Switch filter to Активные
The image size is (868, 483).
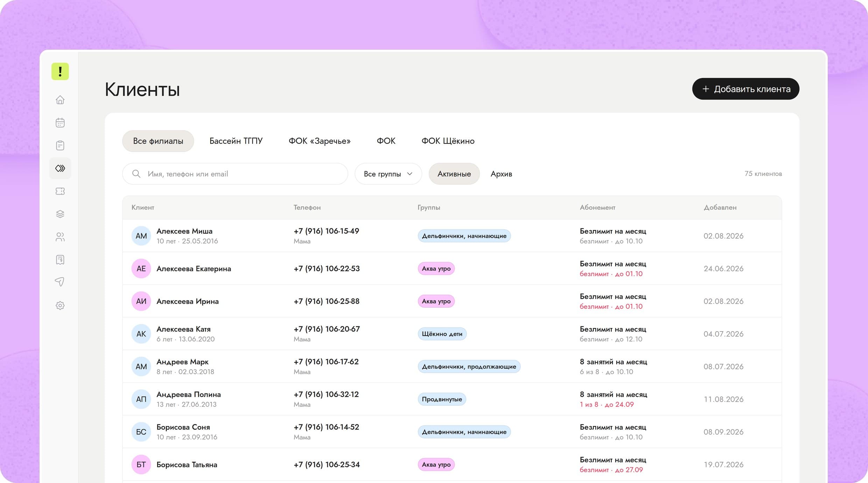[454, 174]
